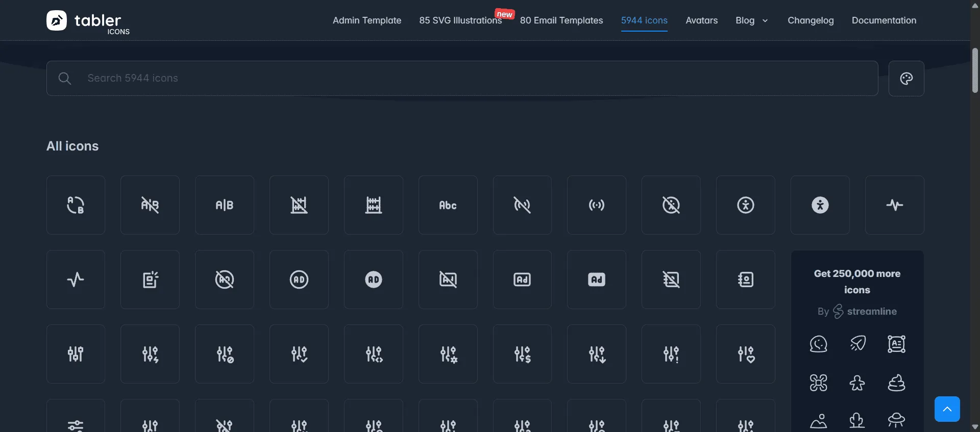This screenshot has width=980, height=432.
Task: Select the abacus-off icon
Action: coord(299,205)
